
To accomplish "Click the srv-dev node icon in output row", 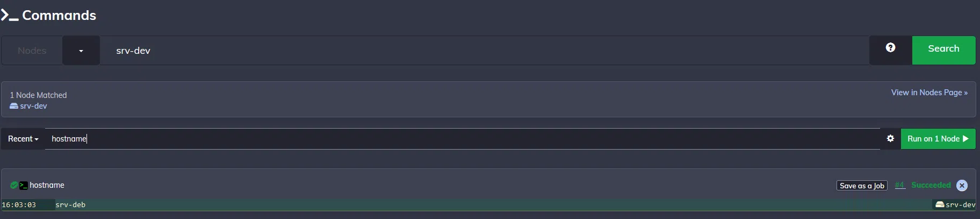I will 940,204.
